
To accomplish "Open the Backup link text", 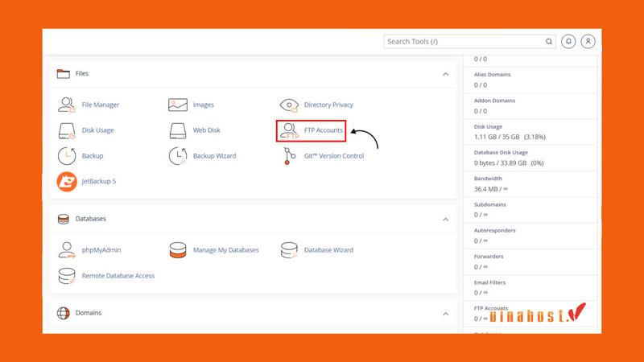I will tap(93, 156).
